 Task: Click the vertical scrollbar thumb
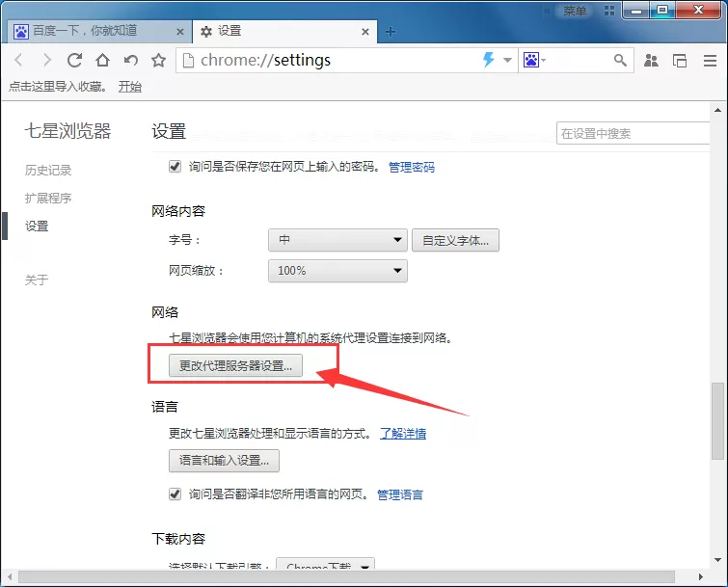click(717, 421)
